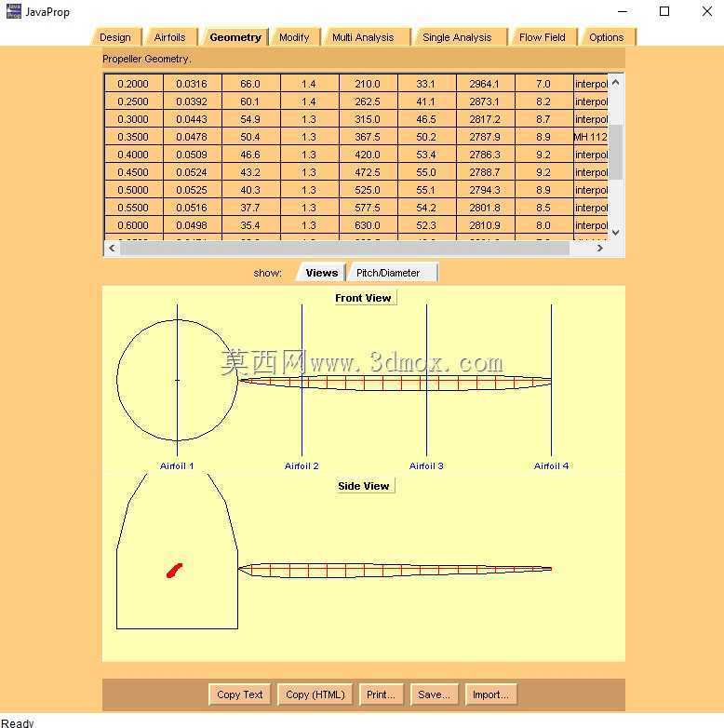
Task: Close the JavaProp window
Action: click(x=707, y=11)
